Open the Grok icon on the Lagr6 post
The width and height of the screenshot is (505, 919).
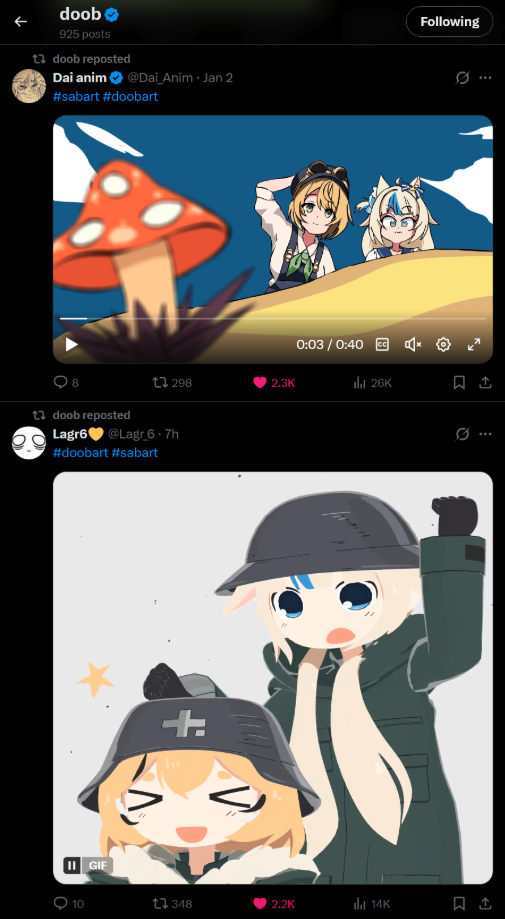tap(462, 434)
